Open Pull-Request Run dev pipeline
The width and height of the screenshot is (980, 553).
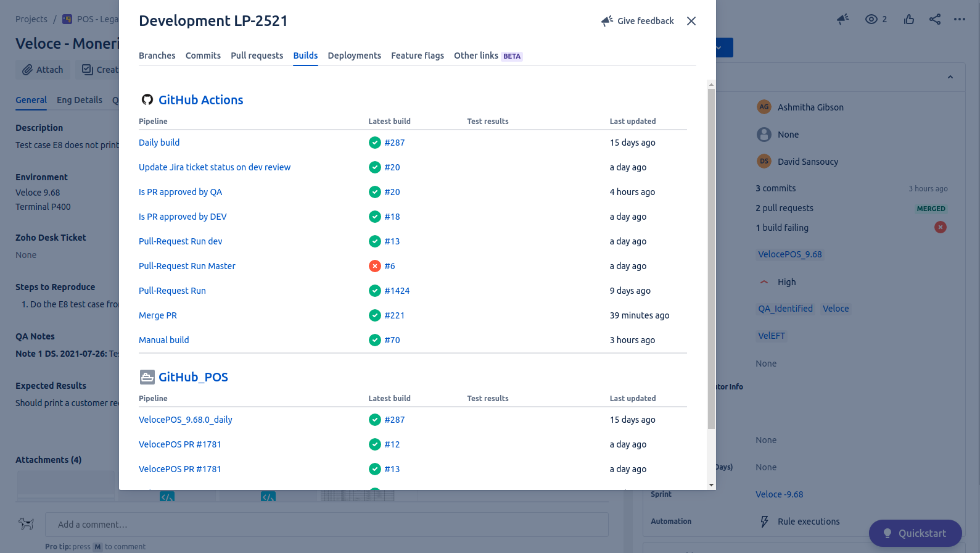click(x=181, y=241)
